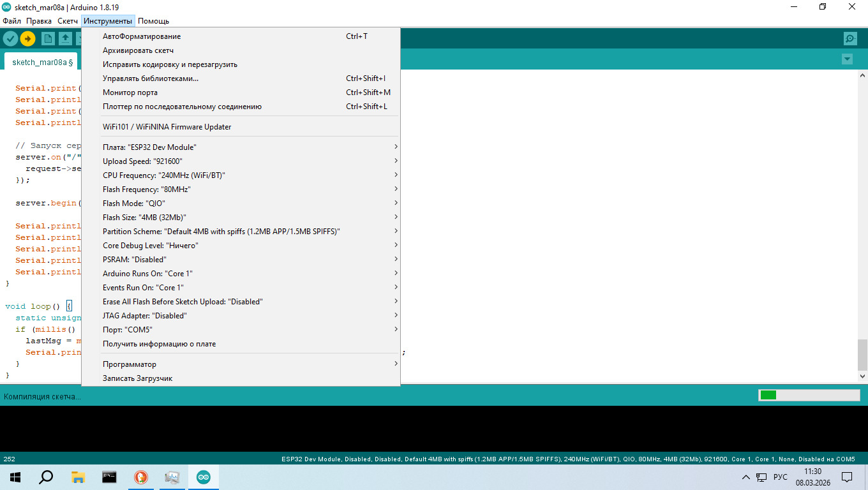Click Записать Загрузчик

tap(138, 378)
